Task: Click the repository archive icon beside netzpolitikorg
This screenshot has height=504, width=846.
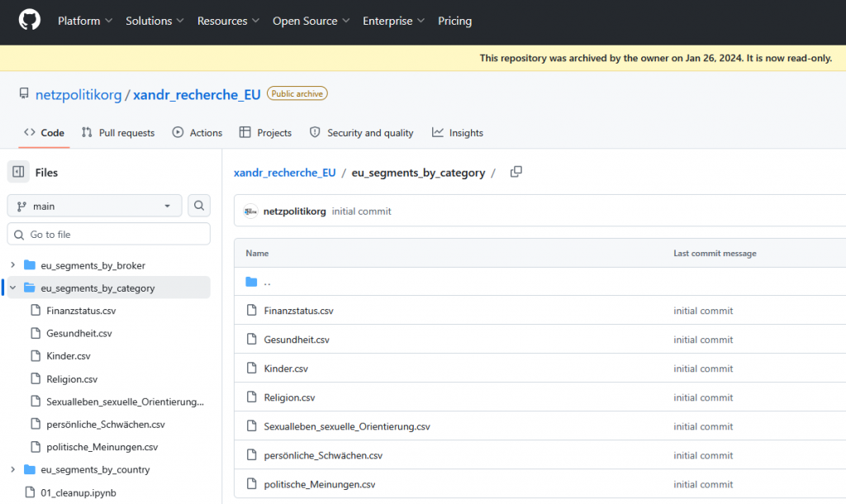Action: (24, 94)
